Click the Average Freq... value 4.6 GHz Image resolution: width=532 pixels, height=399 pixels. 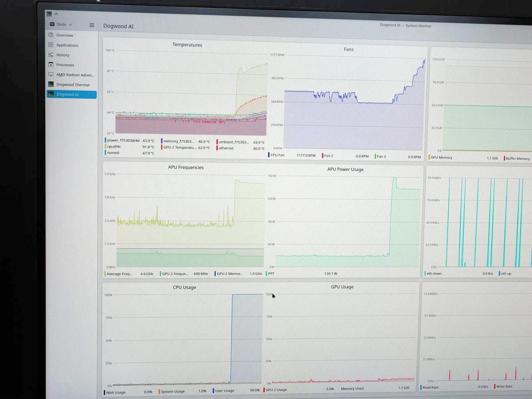147,274
